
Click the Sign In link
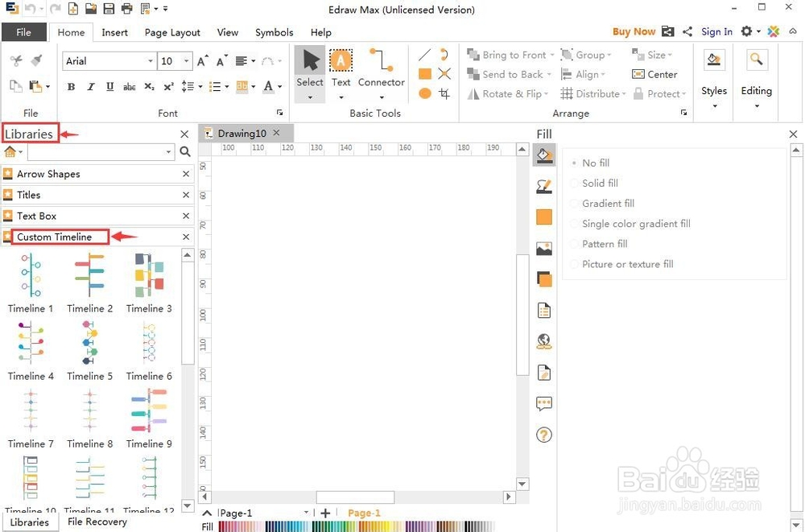(x=716, y=32)
